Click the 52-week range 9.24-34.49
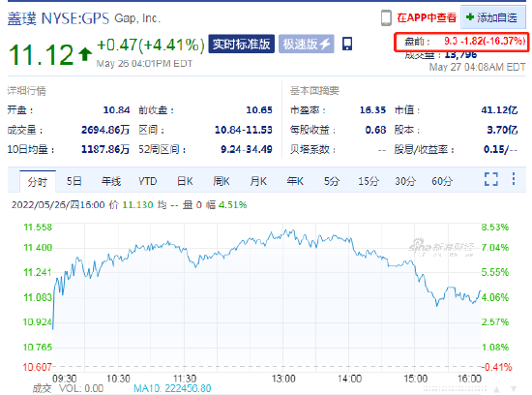 pyautogui.click(x=247, y=149)
